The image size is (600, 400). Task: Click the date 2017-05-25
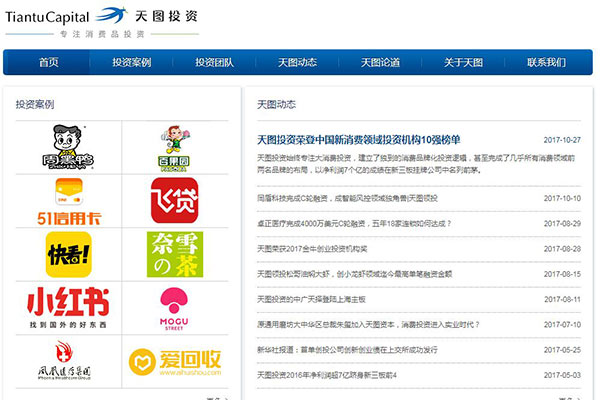(562, 350)
